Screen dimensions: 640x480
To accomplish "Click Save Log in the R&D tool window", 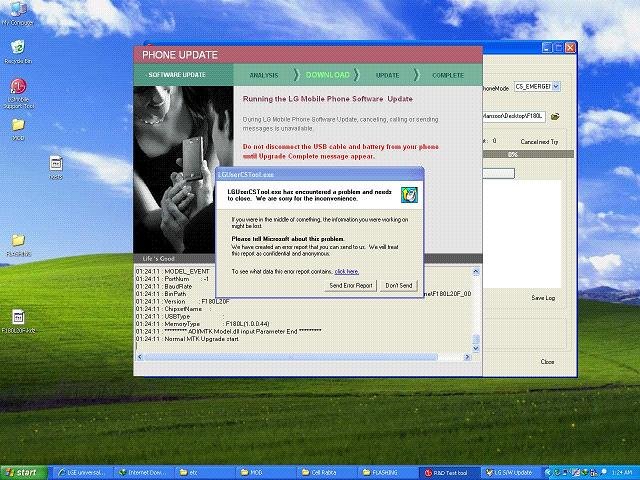I will click(543, 298).
